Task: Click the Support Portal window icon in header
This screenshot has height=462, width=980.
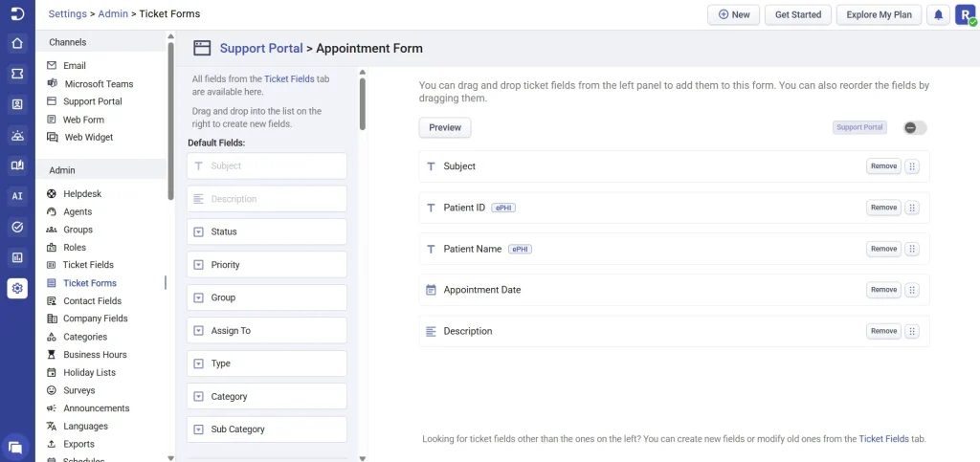Action: 202,48
